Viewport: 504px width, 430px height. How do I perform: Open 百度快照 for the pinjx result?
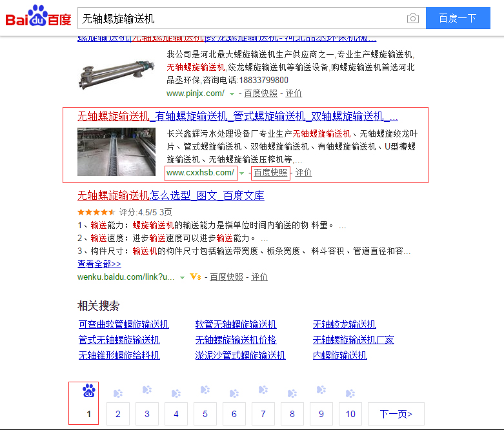(x=261, y=93)
